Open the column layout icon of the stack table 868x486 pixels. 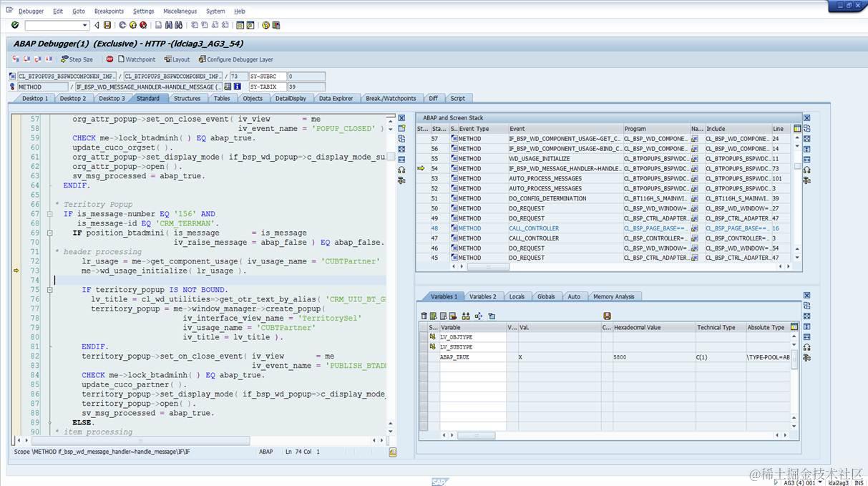[797, 129]
